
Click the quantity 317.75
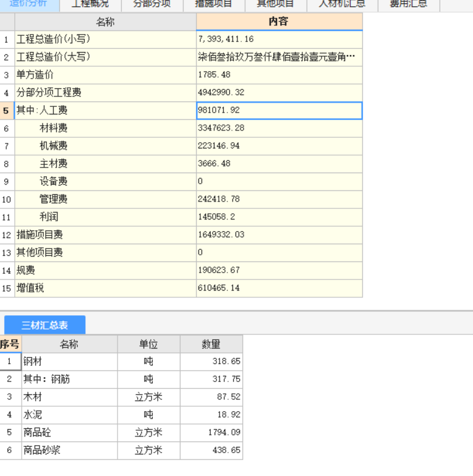pyautogui.click(x=211, y=380)
